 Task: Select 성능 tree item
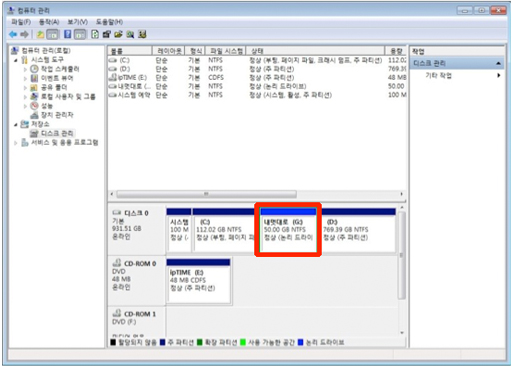coord(47,106)
